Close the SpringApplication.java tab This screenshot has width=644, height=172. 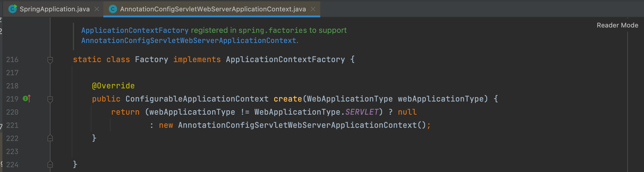tap(97, 9)
